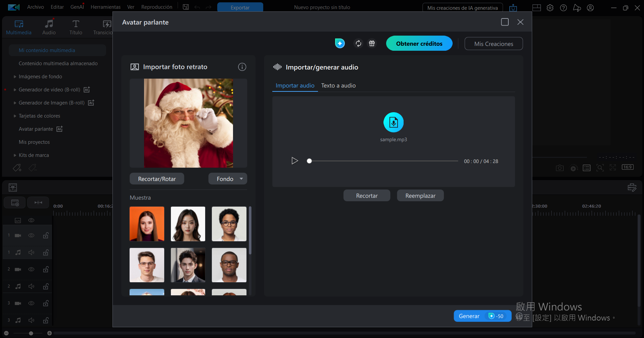Select the orange-background female avatar sample

[x=147, y=223]
